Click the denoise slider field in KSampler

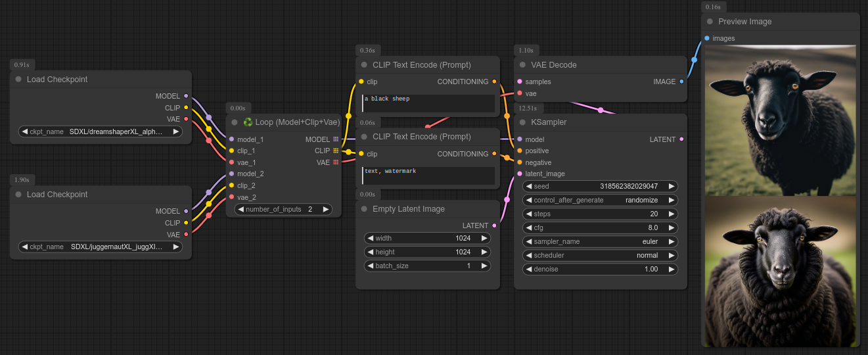pos(601,269)
